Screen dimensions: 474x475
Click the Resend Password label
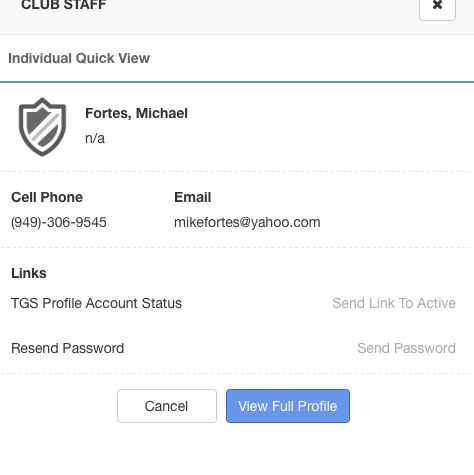pos(67,348)
